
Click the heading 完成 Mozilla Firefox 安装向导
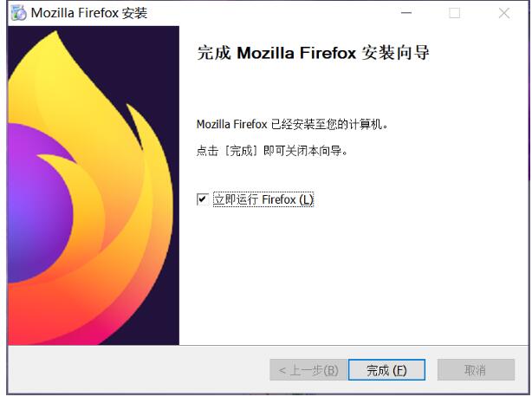tap(313, 53)
